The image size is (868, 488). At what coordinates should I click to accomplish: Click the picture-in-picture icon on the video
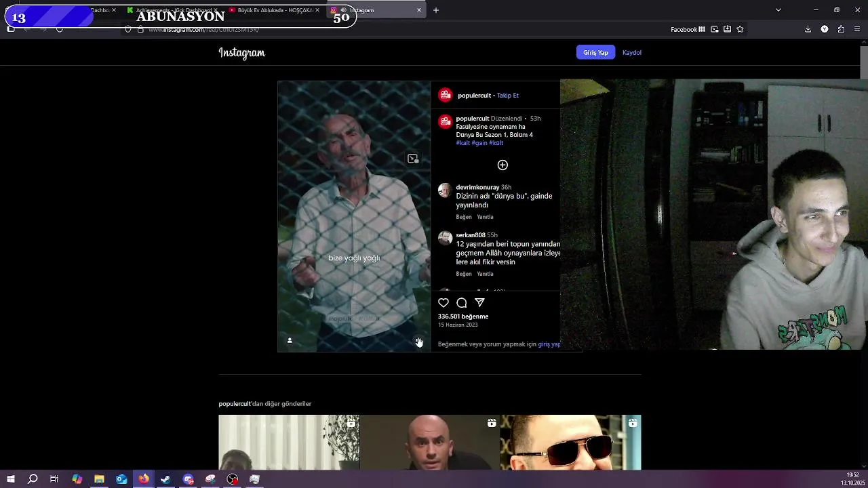[413, 159]
